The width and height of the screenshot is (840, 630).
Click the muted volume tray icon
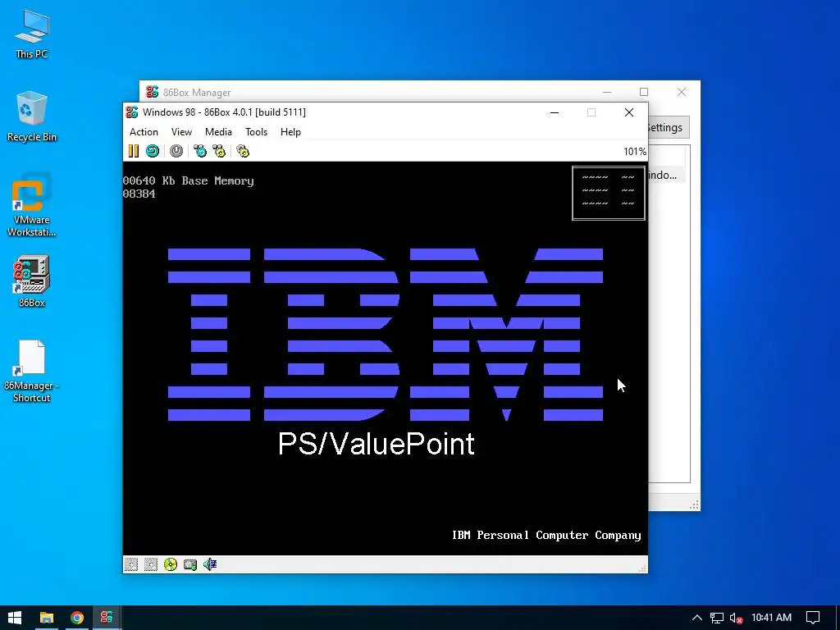736,619
